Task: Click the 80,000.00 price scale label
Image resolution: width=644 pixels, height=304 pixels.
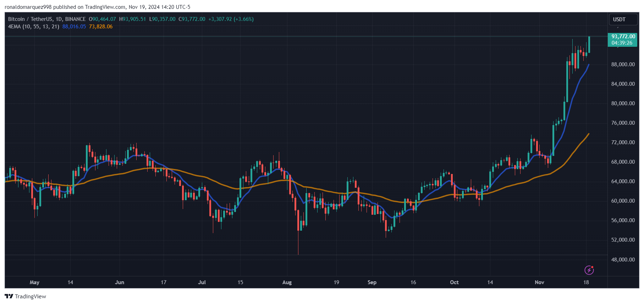Action: pyautogui.click(x=623, y=103)
